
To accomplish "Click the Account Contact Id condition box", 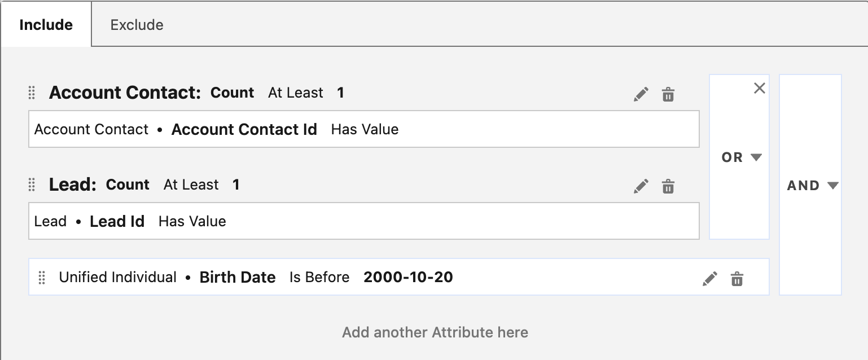I will (363, 129).
